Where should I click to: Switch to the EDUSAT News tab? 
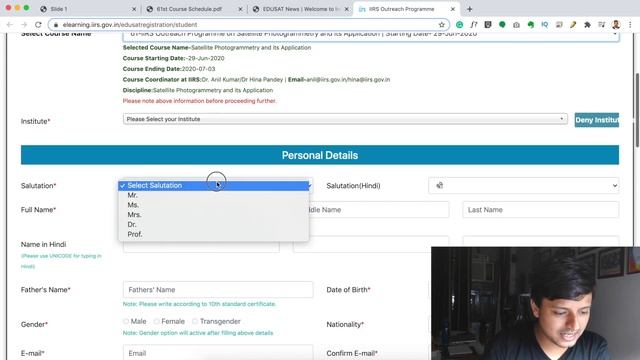tap(300, 9)
